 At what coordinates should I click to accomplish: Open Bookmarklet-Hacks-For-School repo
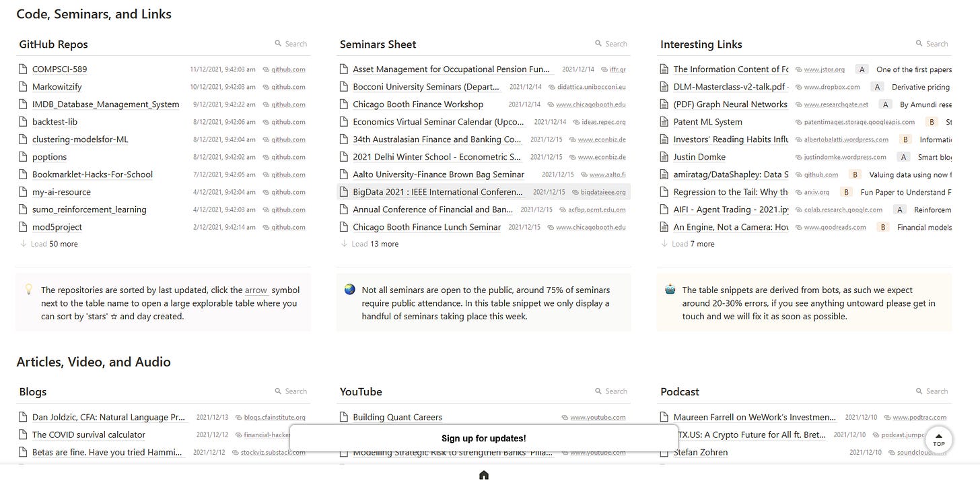point(92,174)
